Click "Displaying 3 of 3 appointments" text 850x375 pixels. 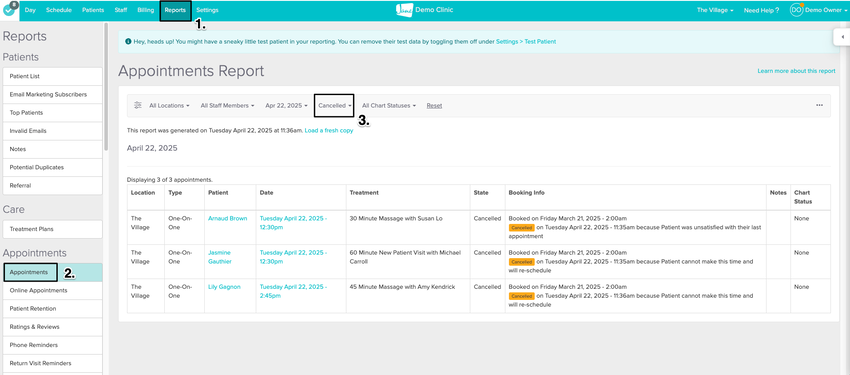pyautogui.click(x=170, y=179)
